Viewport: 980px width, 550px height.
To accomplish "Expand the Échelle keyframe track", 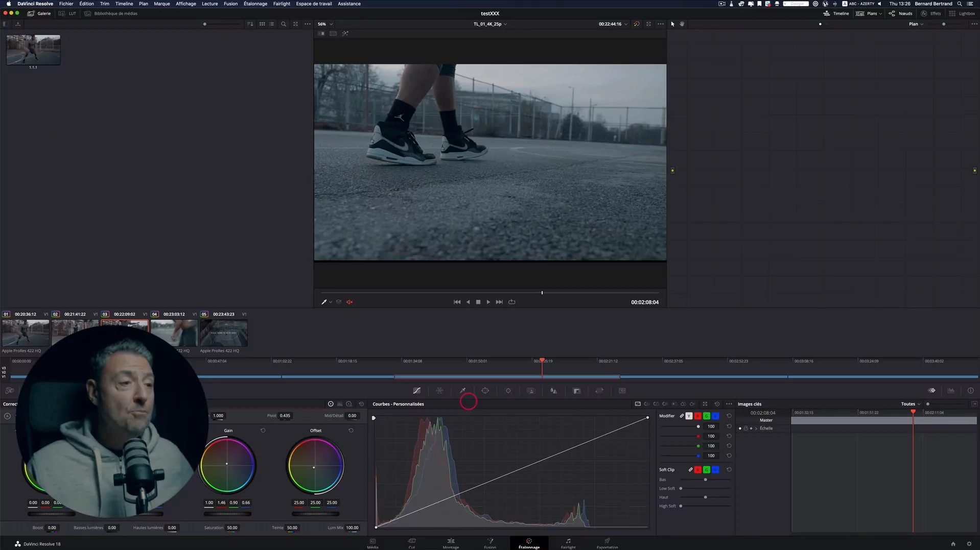I will [x=756, y=428].
